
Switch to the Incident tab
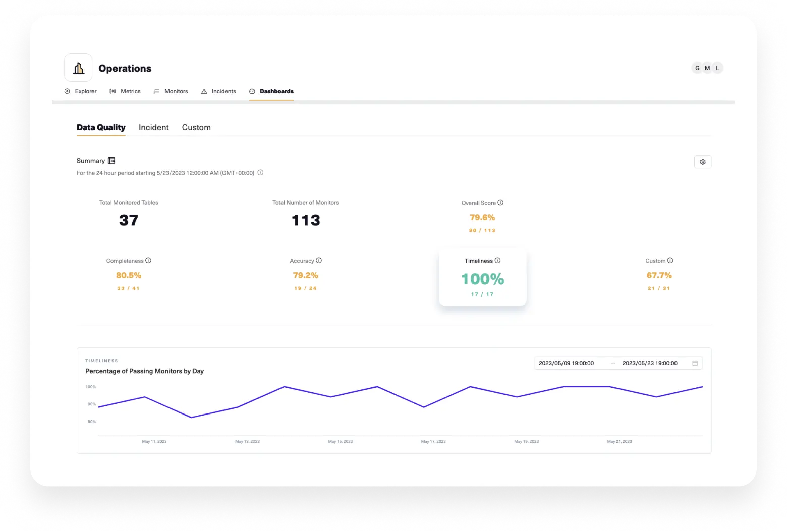(x=153, y=127)
